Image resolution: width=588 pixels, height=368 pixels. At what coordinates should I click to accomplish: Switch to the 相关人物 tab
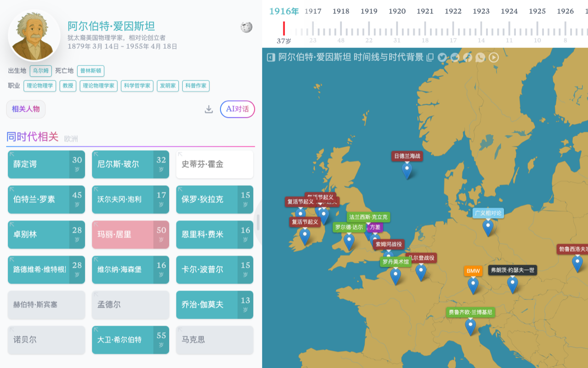point(26,109)
